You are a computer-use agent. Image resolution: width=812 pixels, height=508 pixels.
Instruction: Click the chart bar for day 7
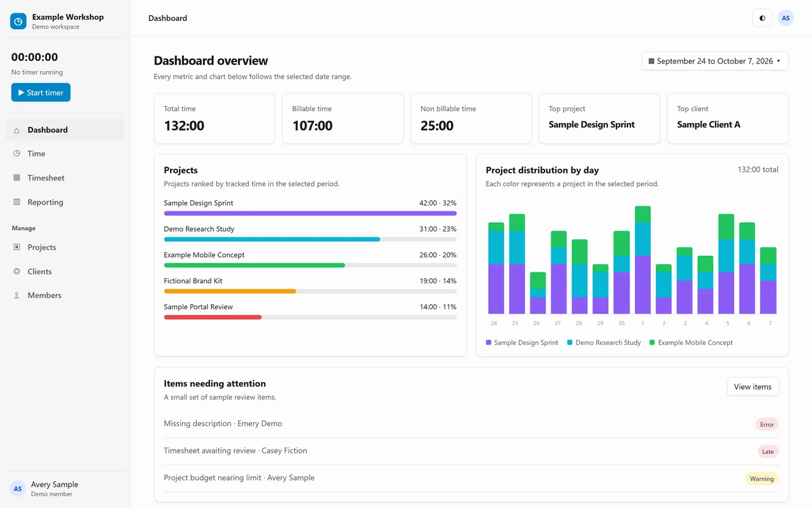point(768,281)
